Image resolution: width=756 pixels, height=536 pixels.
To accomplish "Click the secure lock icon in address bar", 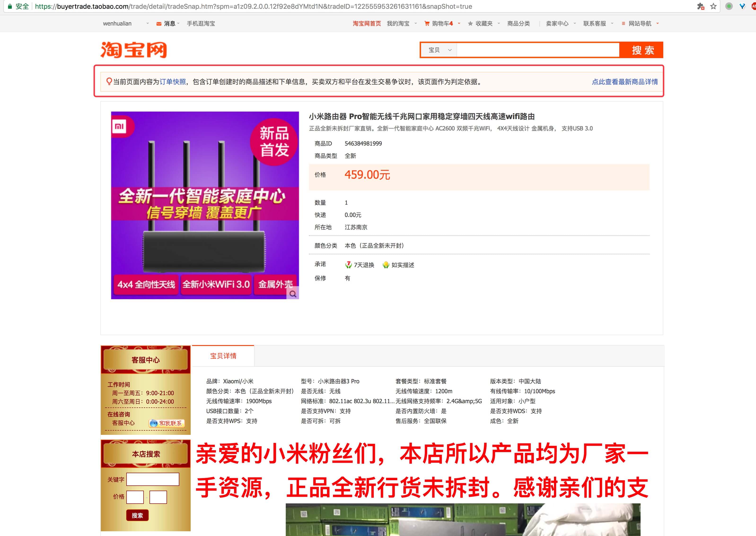I will click(9, 6).
